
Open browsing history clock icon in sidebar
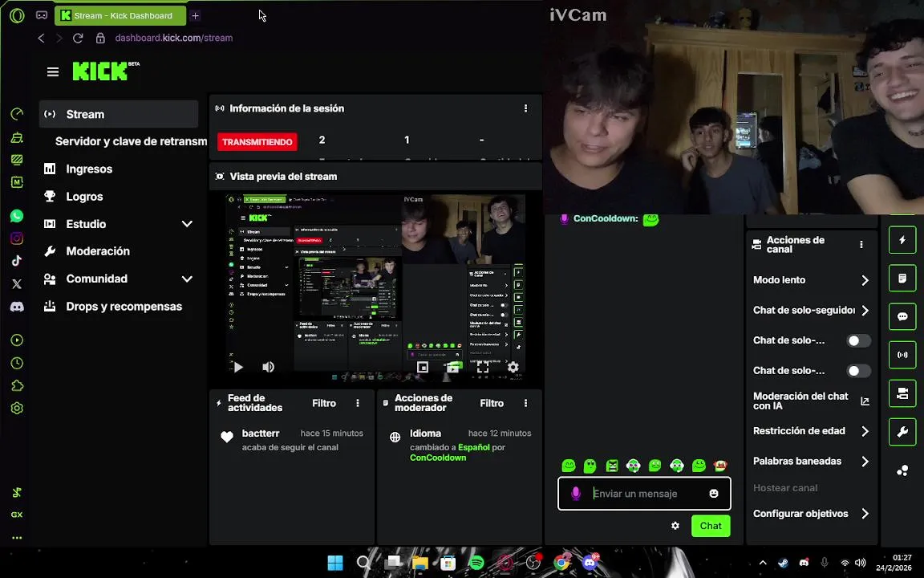[17, 363]
